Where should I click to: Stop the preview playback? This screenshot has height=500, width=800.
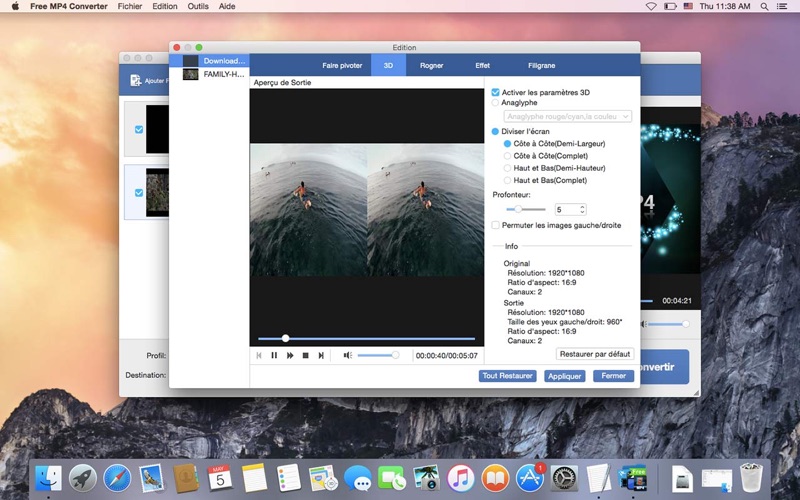pyautogui.click(x=305, y=355)
